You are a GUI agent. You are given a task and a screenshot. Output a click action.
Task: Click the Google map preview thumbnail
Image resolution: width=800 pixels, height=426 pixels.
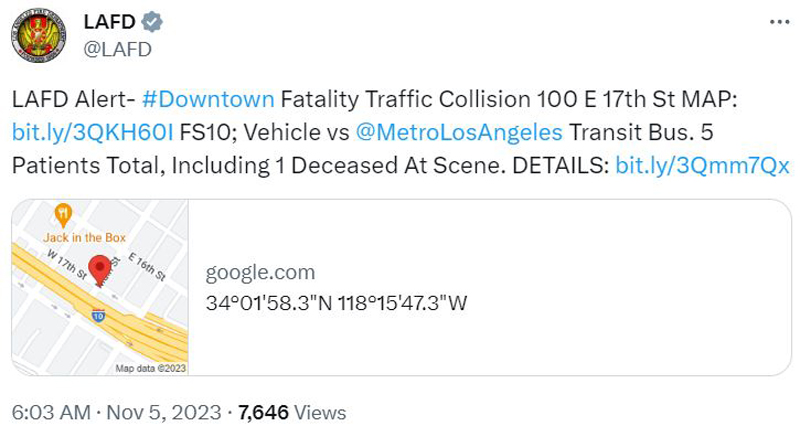[x=100, y=287]
